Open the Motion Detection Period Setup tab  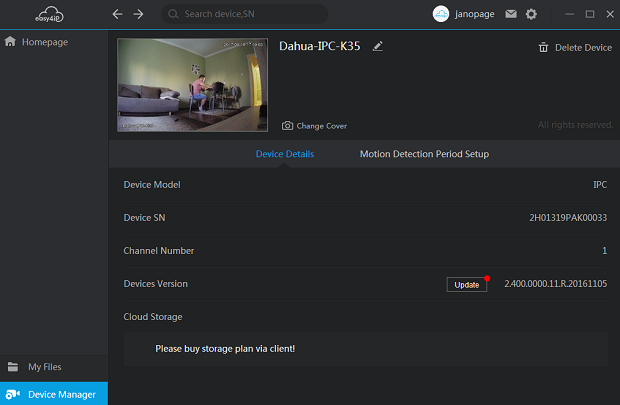coord(424,154)
